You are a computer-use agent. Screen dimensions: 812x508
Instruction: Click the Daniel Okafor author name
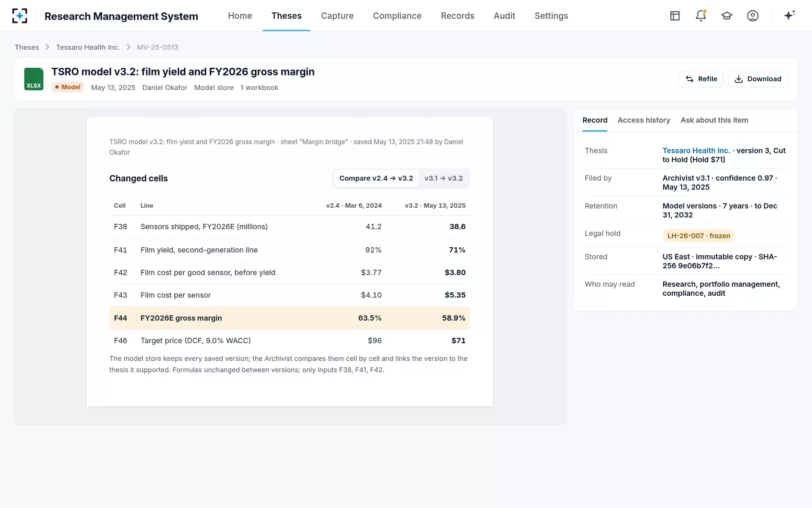165,87
